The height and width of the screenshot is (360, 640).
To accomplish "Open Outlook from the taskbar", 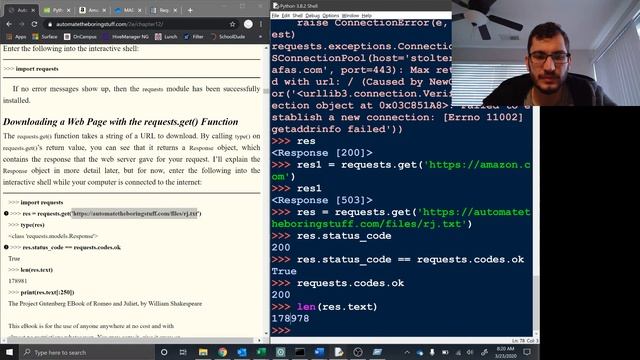I will pos(242,352).
